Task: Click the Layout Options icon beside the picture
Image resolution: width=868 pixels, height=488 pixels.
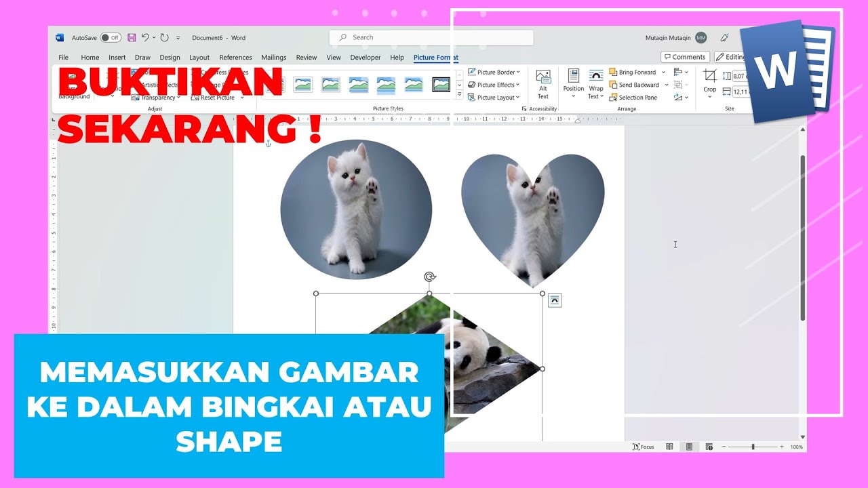Action: point(555,300)
